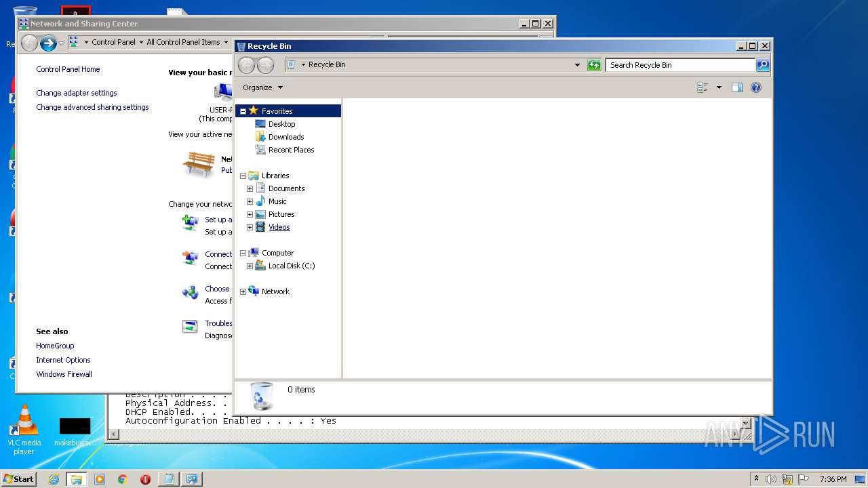Launch Internet Explorer from the taskbar
Viewport: 868px width, 488px height.
(54, 479)
